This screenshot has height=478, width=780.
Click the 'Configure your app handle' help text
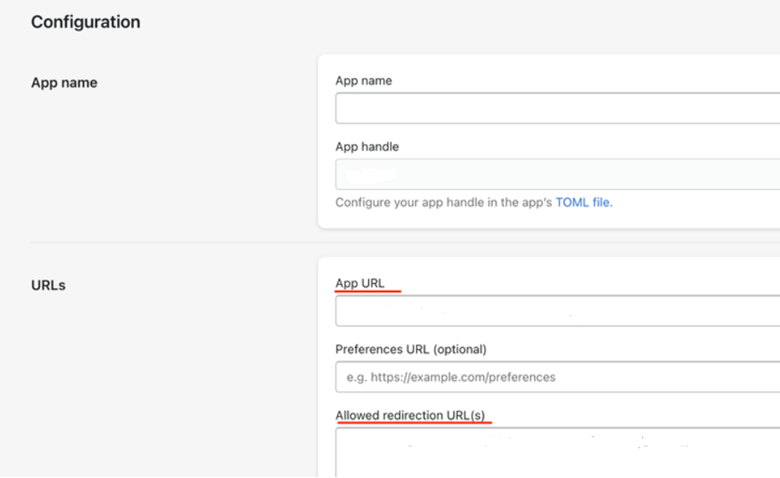click(444, 202)
